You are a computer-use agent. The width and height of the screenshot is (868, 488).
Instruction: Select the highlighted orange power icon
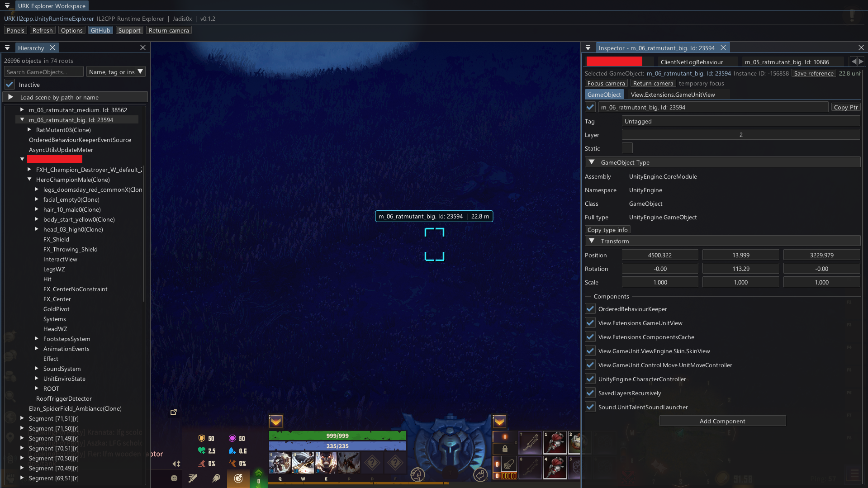point(238,478)
